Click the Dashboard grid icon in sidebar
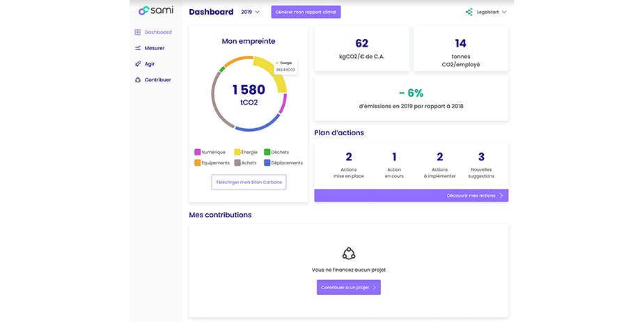This screenshot has width=644, height=322. point(138,32)
